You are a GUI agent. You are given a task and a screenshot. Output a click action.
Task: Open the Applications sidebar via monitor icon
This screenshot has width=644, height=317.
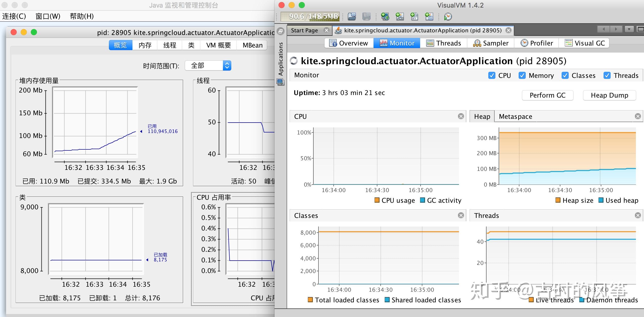(x=281, y=82)
